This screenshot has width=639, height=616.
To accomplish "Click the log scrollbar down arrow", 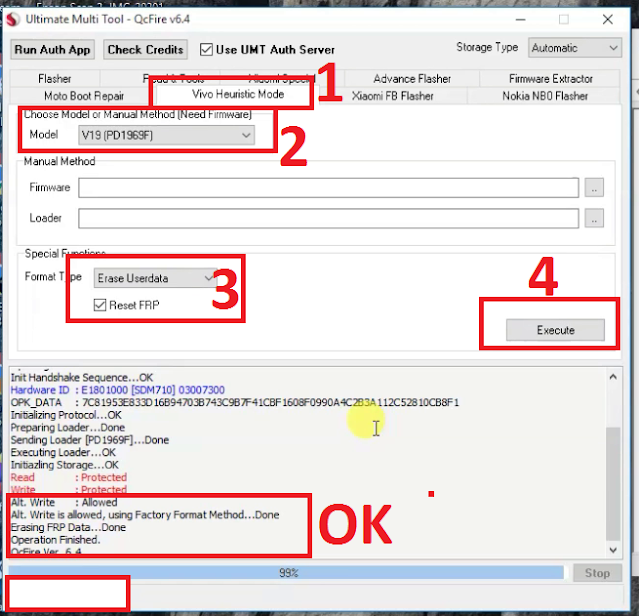I will pyautogui.click(x=613, y=550).
